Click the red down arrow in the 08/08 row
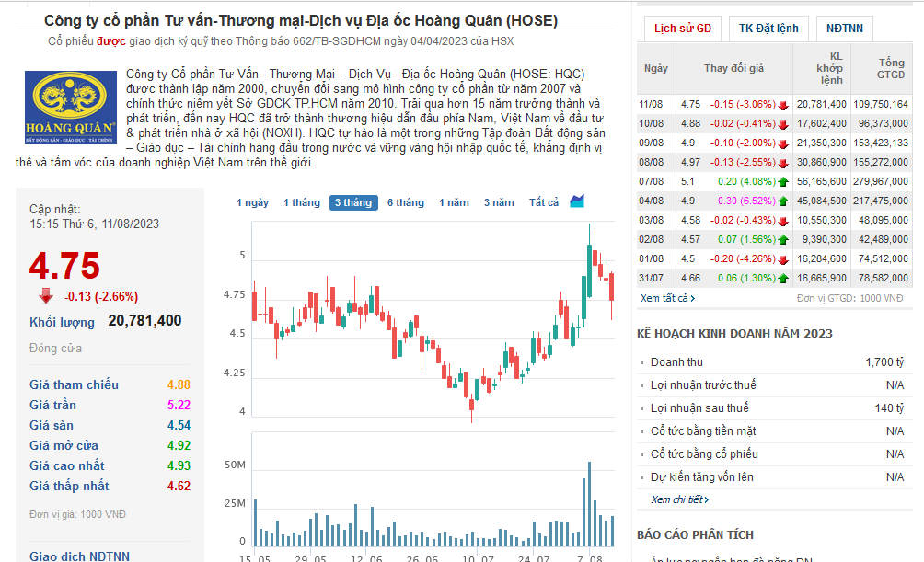The image size is (924, 562). coord(783,163)
